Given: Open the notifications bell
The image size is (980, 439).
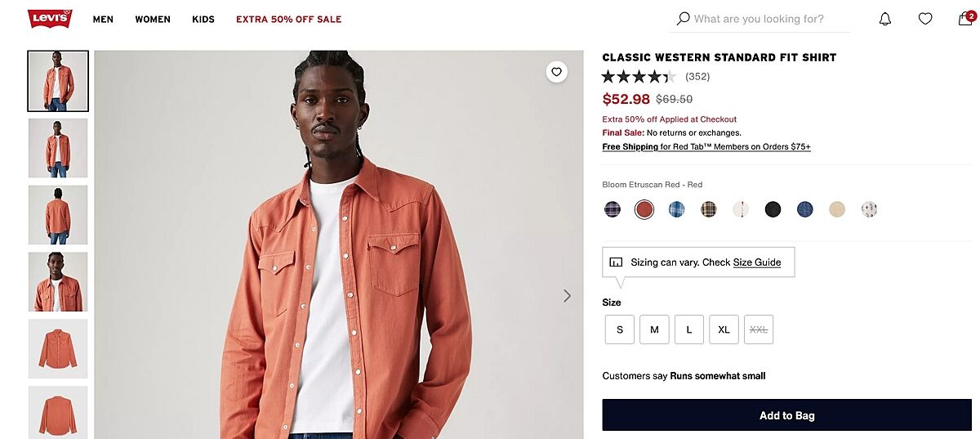Looking at the screenshot, I should pyautogui.click(x=885, y=19).
